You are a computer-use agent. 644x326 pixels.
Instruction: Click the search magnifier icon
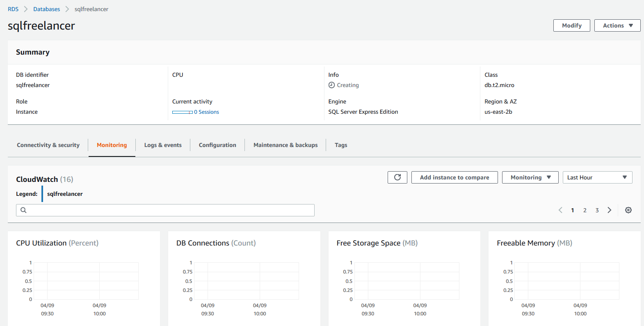[24, 210]
